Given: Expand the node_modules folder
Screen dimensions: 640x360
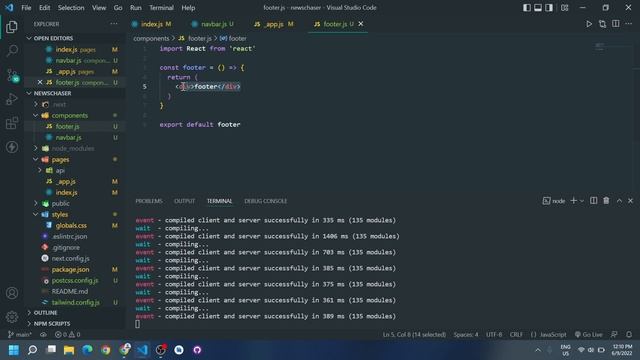Looking at the screenshot, I should [x=36, y=149].
